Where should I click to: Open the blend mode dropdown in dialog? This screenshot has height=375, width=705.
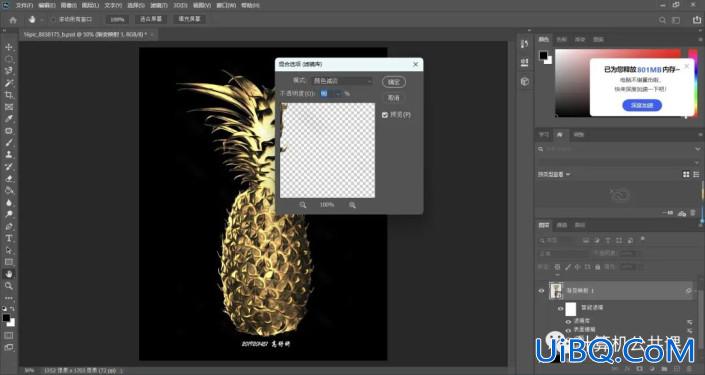click(x=342, y=81)
